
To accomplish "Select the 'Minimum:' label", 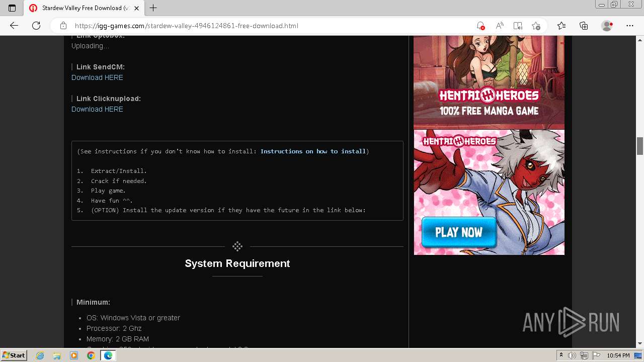I will coord(93,302).
